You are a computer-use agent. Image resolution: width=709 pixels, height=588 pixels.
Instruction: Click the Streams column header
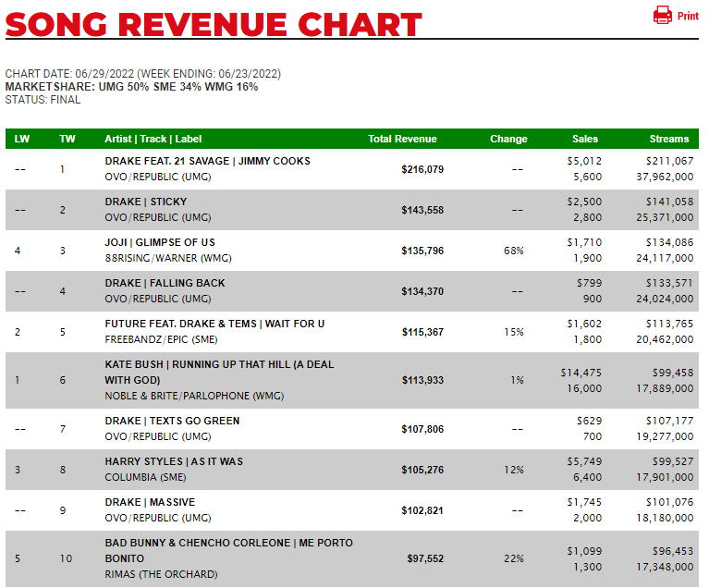click(668, 139)
